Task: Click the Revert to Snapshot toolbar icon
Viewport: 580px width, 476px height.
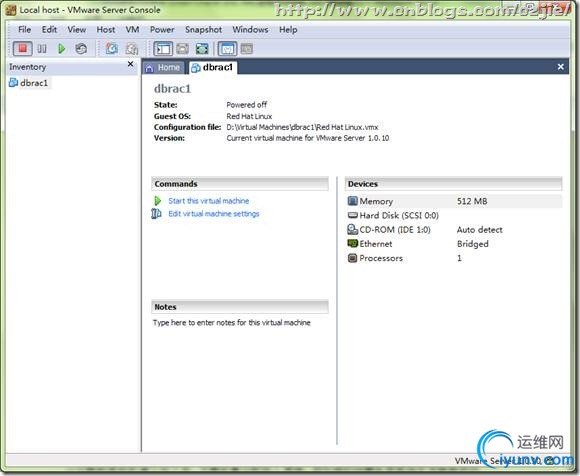Action: point(132,48)
